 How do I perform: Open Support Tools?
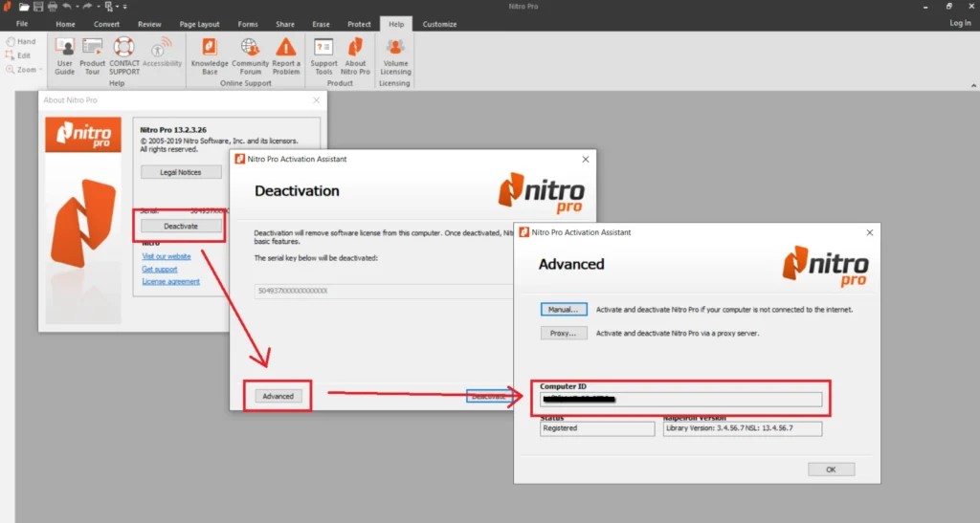click(323, 56)
